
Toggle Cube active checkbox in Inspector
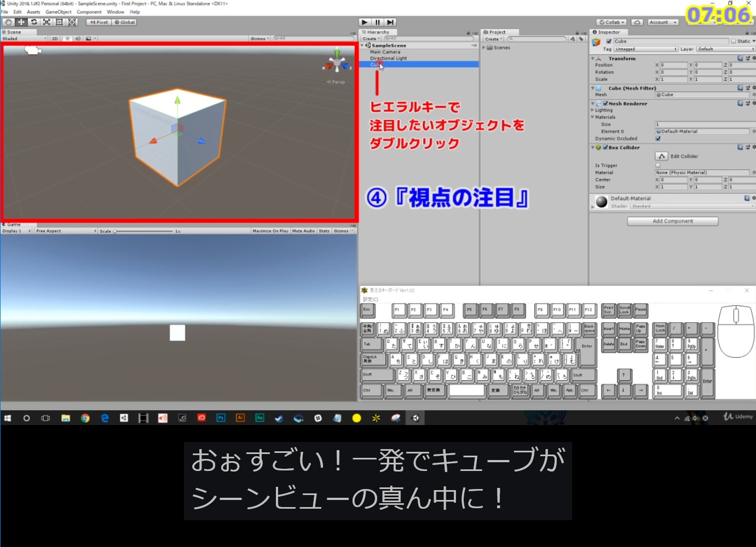point(609,41)
